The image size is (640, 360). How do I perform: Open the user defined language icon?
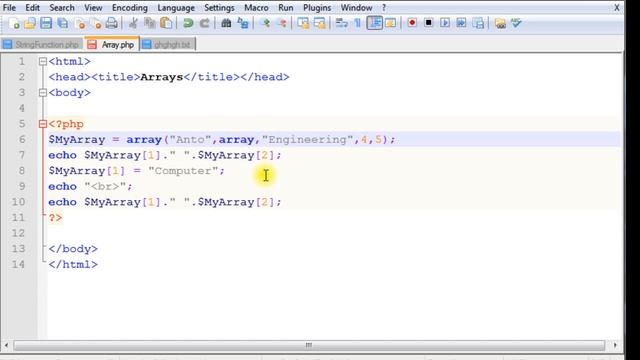[391, 23]
